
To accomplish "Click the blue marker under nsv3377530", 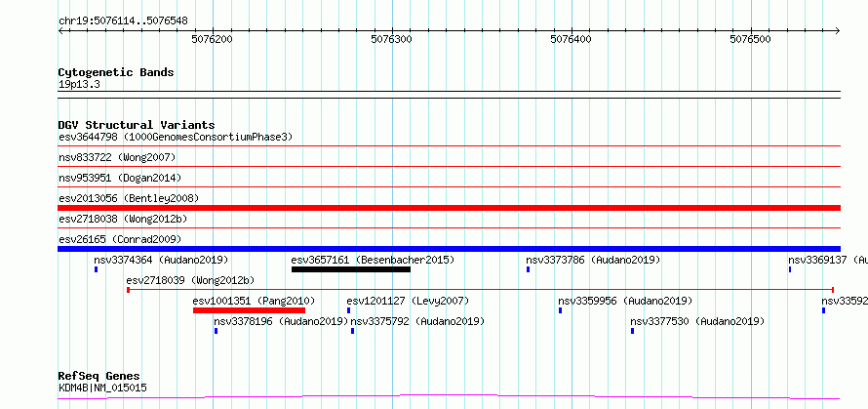I will pos(632,331).
